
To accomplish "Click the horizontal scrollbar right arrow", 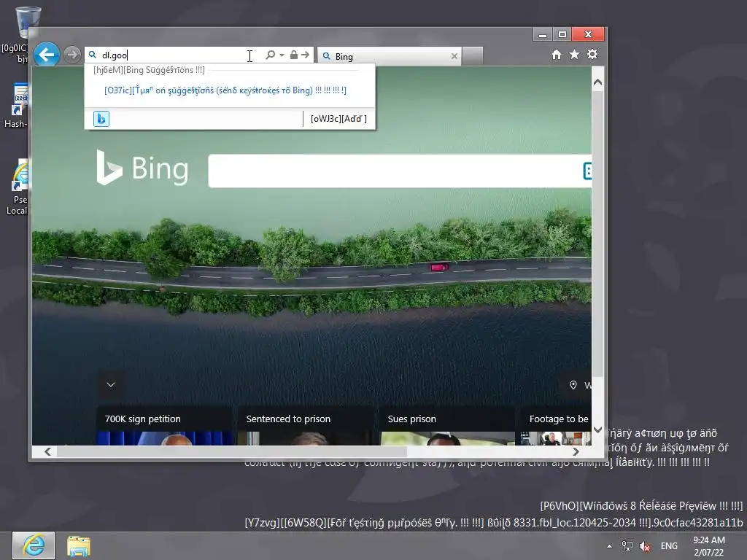I will tap(576, 451).
